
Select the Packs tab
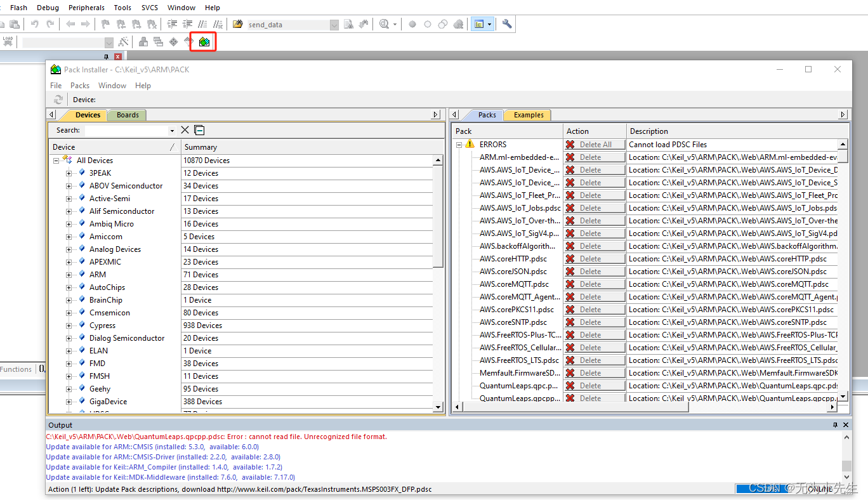tap(487, 115)
